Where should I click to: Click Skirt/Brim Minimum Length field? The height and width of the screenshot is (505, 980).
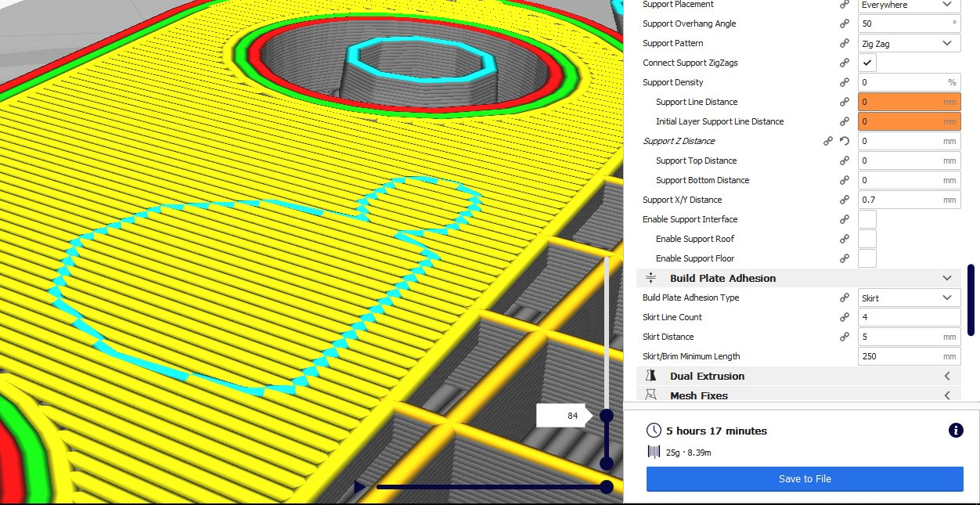(910, 356)
